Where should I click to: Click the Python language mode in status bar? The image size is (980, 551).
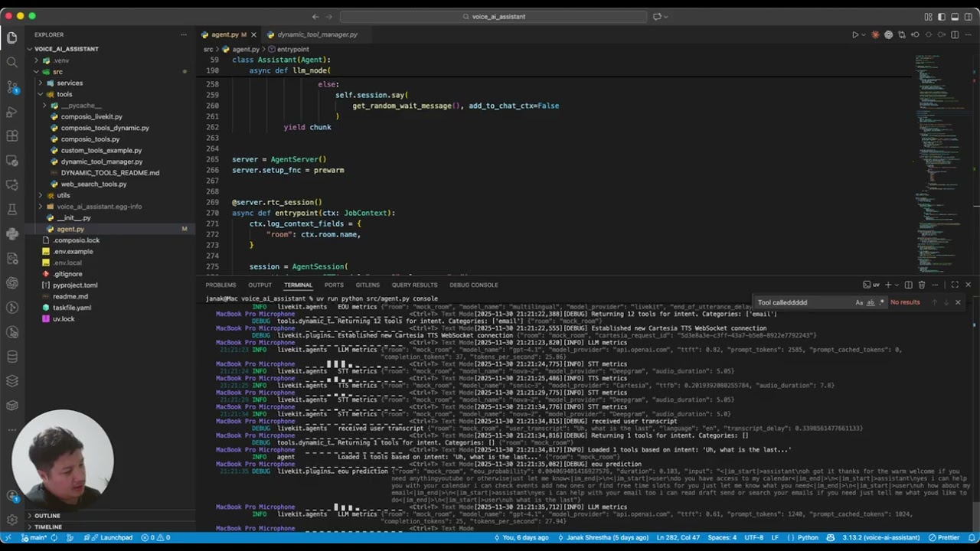tap(808, 537)
